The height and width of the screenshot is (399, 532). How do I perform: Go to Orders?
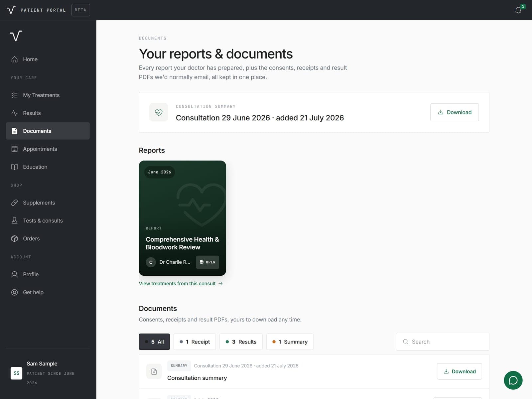(x=48, y=239)
